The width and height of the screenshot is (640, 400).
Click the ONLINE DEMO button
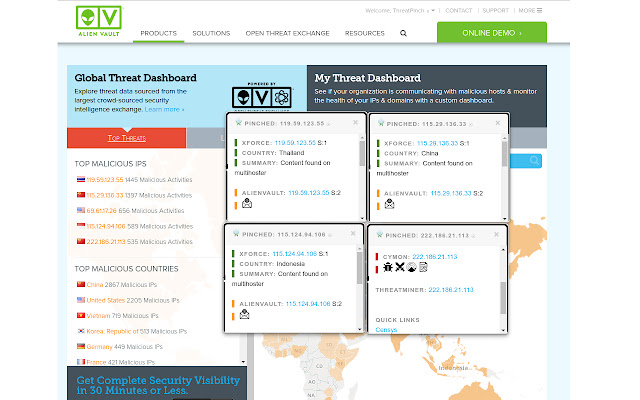pos(492,33)
